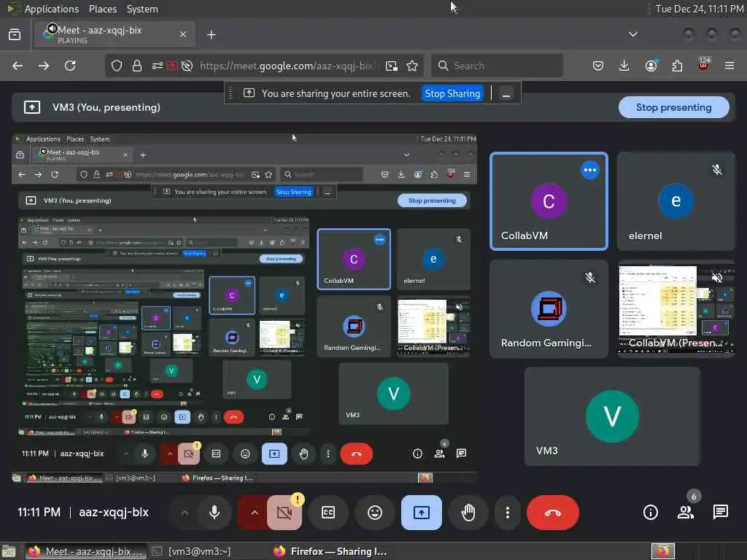Open the extensions puzzle icon
Screen dimensions: 747x560
click(677, 66)
